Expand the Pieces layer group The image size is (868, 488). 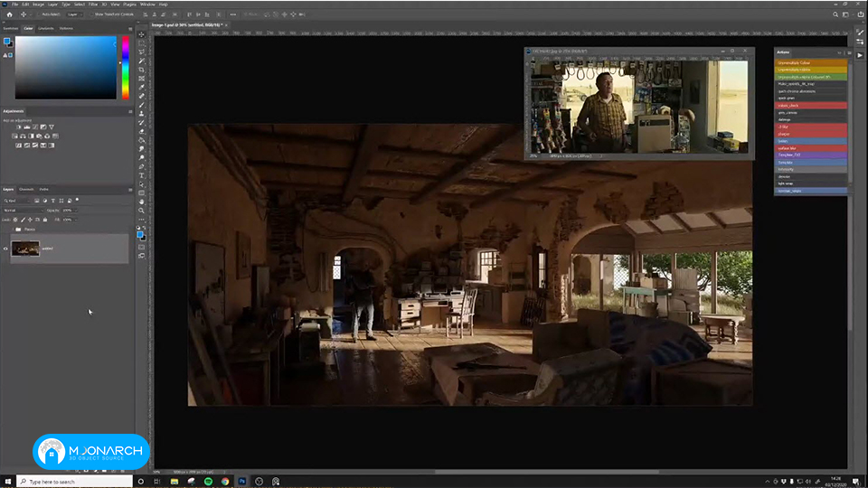point(12,229)
